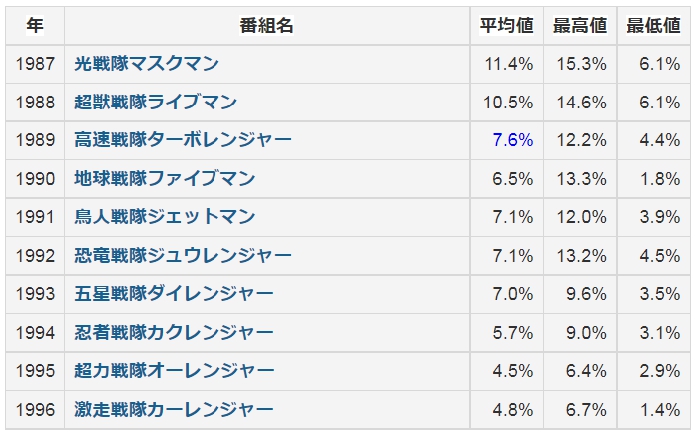Viewport: 700px width, 440px height.
Task: Click the 超力戦隊オーレンジャー link
Action: [x=174, y=371]
